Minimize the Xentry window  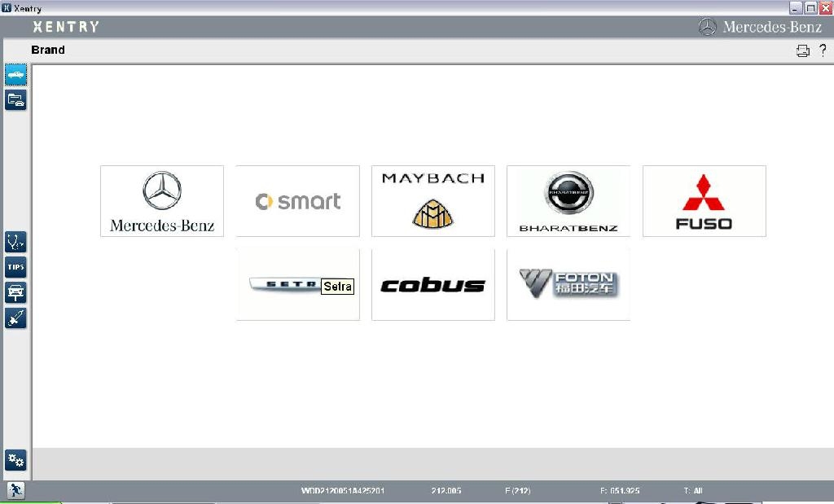pos(795,8)
